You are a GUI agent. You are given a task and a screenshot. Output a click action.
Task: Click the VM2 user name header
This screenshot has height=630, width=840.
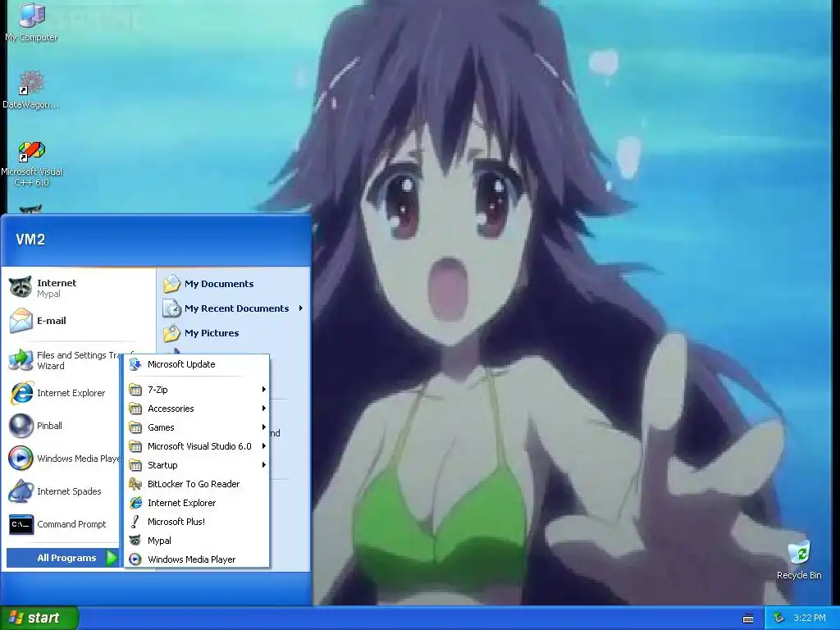tap(30, 240)
